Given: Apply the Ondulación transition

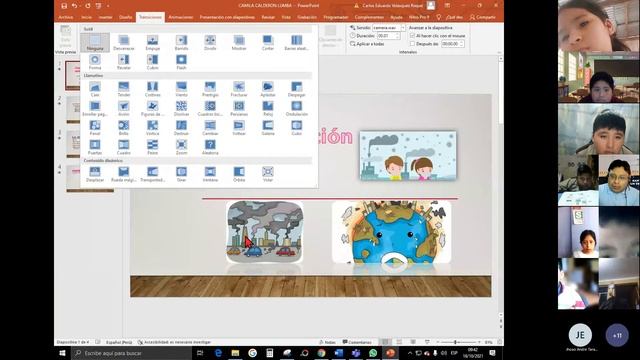Looking at the screenshot, I should tap(296, 108).
